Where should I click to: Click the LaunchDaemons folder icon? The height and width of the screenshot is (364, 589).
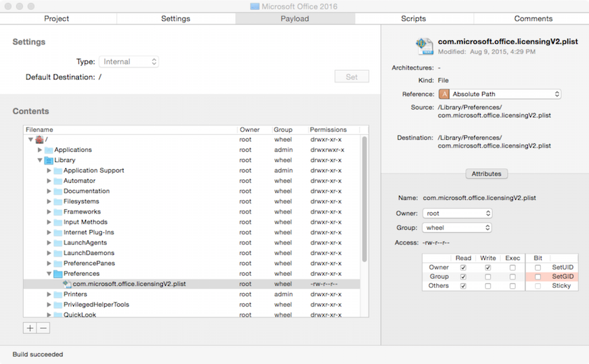58,254
